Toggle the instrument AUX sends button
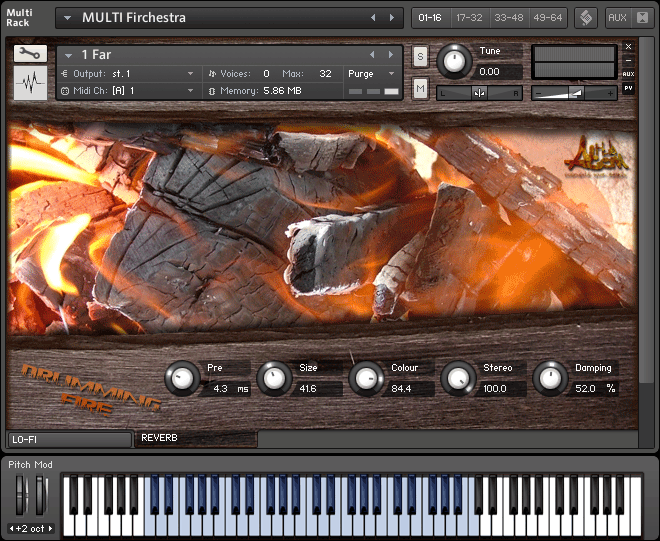 click(x=628, y=74)
